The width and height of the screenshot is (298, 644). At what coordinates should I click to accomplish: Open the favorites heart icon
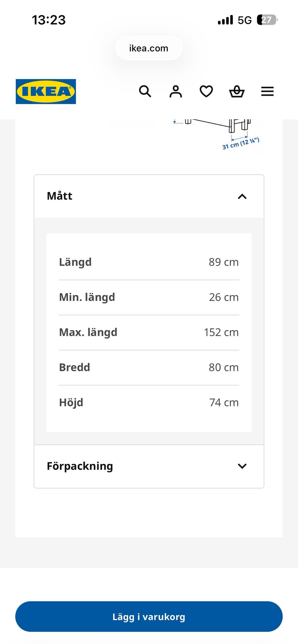click(206, 91)
